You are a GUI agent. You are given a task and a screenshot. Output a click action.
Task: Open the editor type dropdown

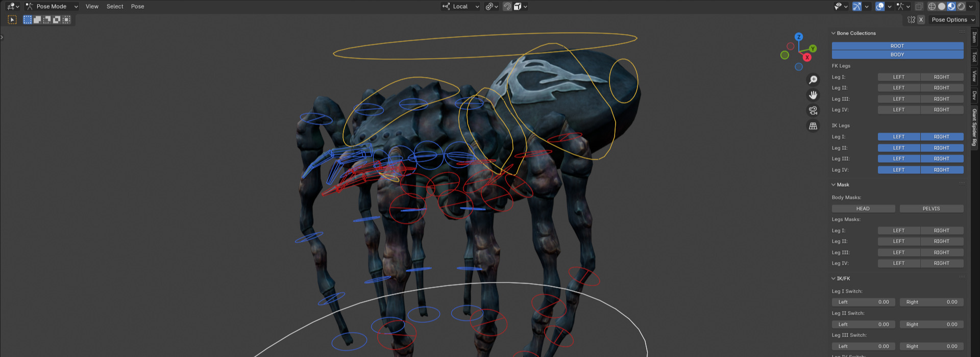point(13,7)
